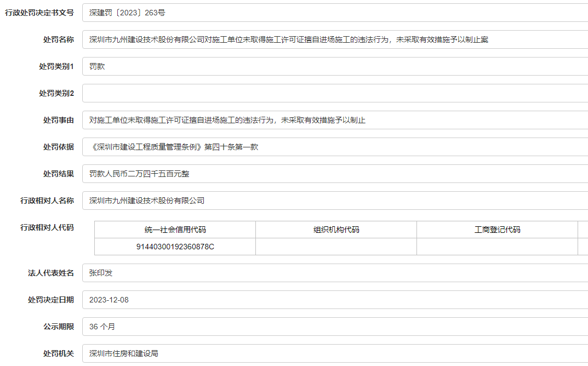This screenshot has width=588, height=366.
Task: Click the 处罚类别1 field containing 罚款
Action: [335, 66]
